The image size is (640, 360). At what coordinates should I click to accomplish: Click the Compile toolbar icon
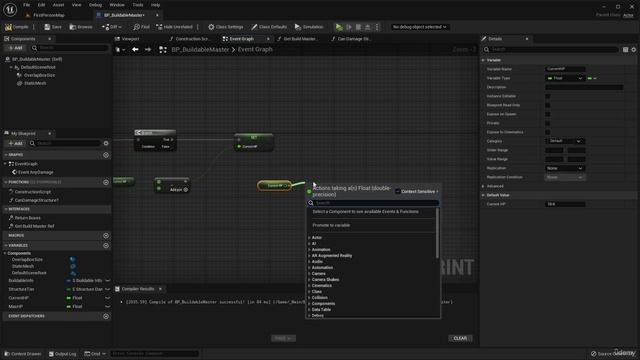pos(17,27)
